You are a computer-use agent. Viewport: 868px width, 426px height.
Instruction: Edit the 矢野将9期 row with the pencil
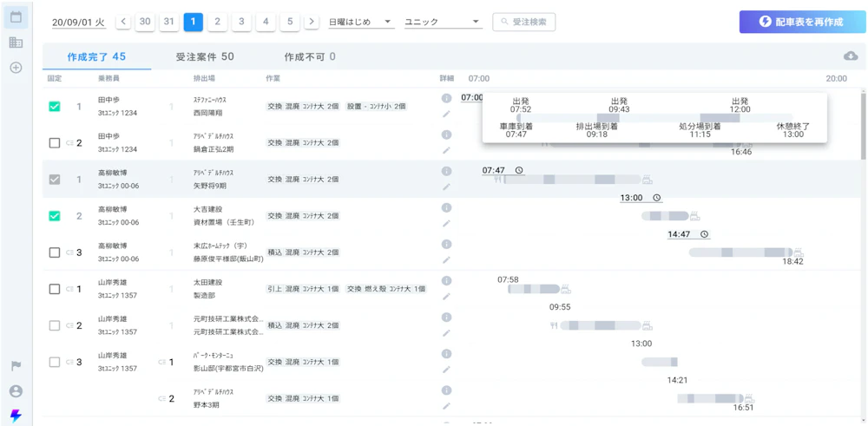[x=447, y=187]
